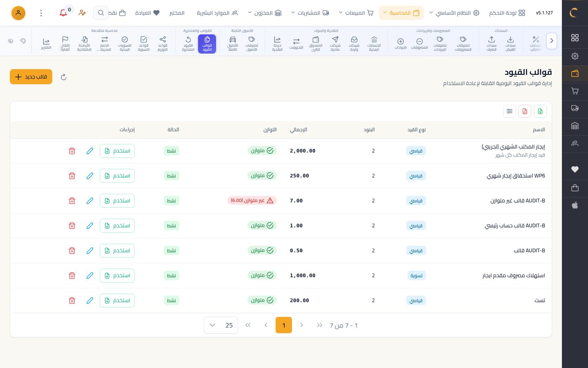Open the الإيرادات (plus circle) ribbon item
Image resolution: width=588 pixels, height=368 pixels.
tap(401, 44)
